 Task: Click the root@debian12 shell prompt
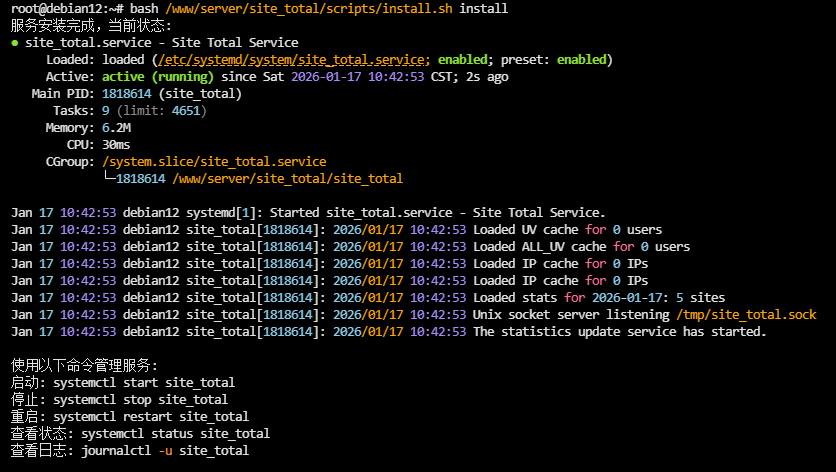(x=52, y=9)
